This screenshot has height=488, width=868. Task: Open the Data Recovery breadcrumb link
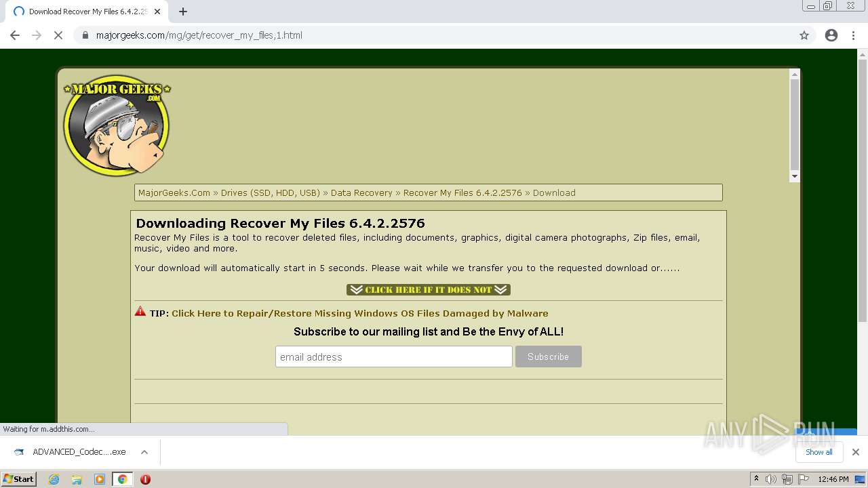tap(361, 193)
